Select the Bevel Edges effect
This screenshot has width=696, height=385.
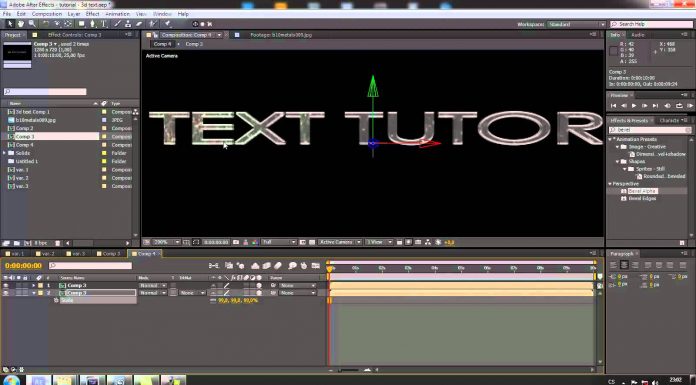[x=642, y=198]
